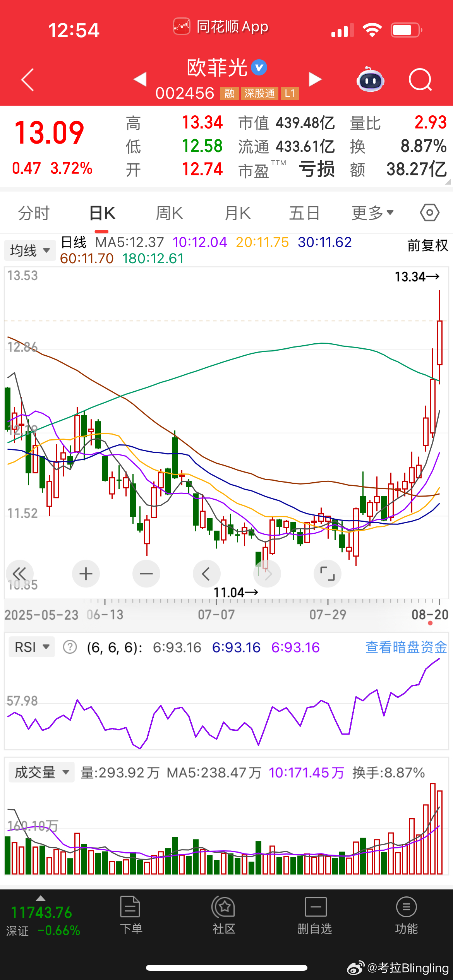This screenshot has height=980, width=453.
Task: Switch chart to fullscreen mode
Action: click(x=328, y=574)
